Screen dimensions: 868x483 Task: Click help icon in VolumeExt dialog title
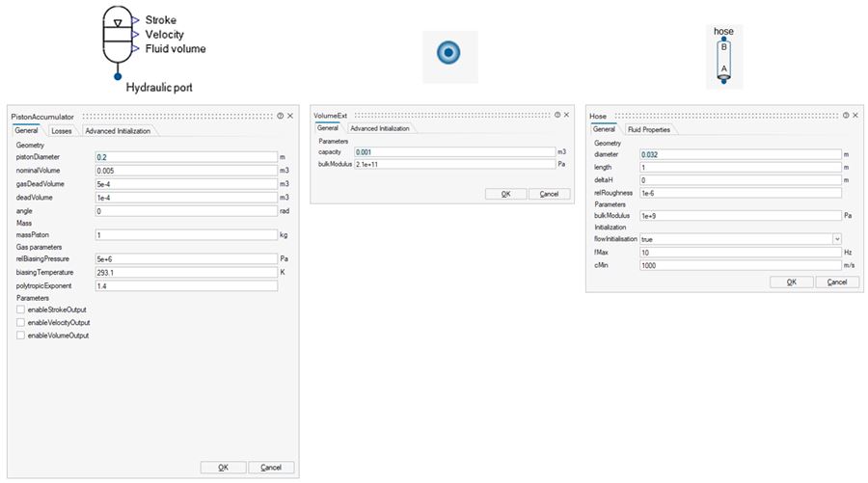point(556,116)
